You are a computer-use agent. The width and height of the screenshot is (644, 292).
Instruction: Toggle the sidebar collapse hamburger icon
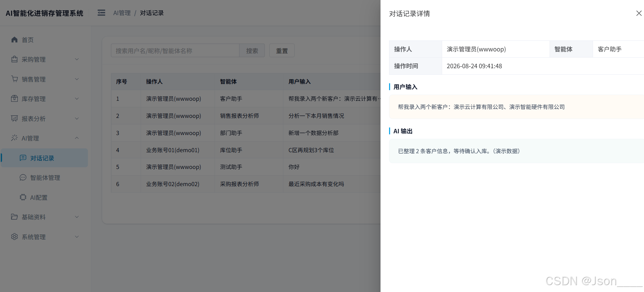click(101, 13)
